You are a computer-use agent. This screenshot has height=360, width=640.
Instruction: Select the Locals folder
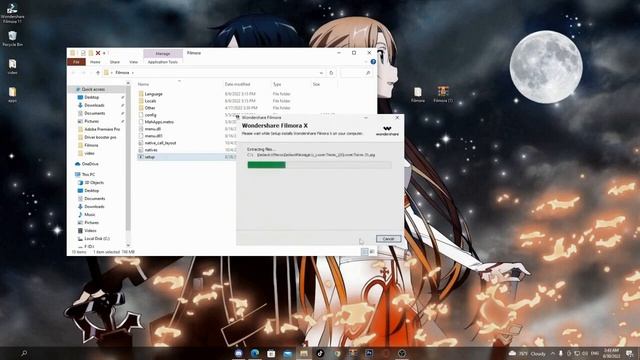pyautogui.click(x=150, y=101)
